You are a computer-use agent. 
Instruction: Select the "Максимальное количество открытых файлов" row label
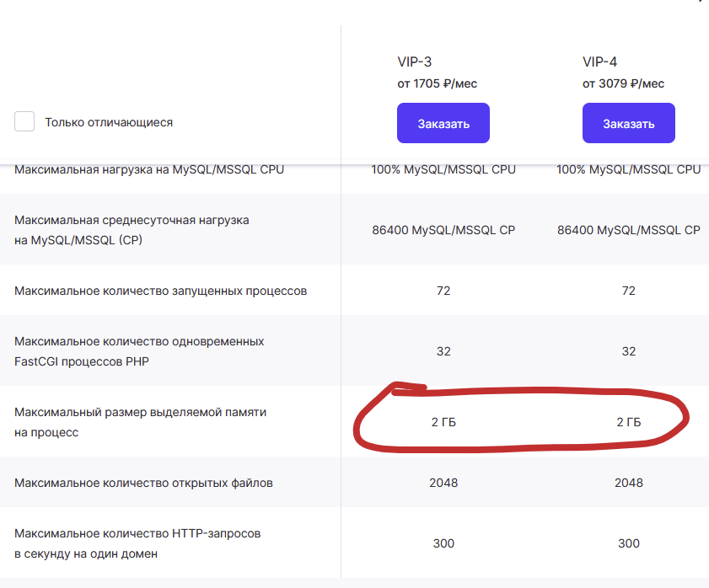click(143, 483)
